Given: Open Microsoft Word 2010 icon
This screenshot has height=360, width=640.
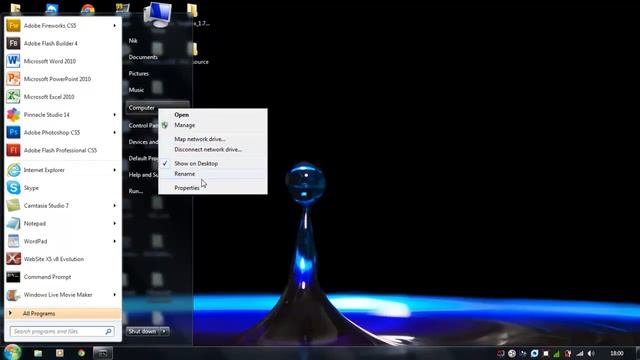Looking at the screenshot, I should coord(13,61).
